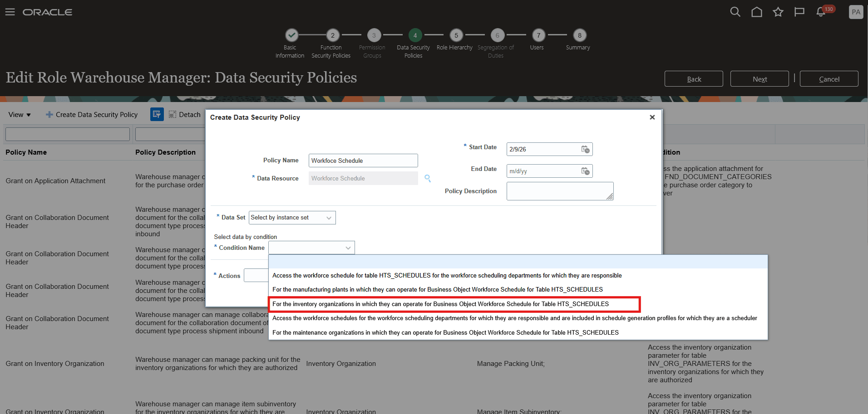Open the PA user account menu
Viewport: 868px width, 414px height.
[x=856, y=12]
